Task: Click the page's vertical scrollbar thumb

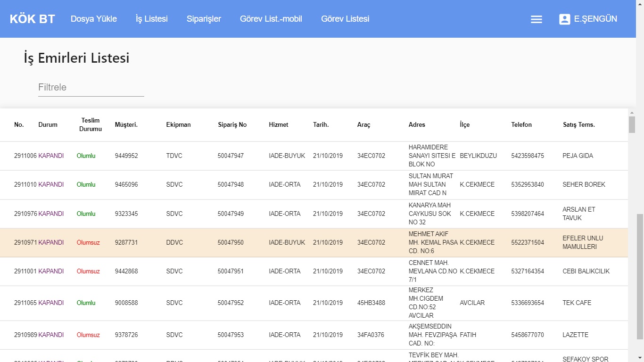Action: click(x=640, y=276)
